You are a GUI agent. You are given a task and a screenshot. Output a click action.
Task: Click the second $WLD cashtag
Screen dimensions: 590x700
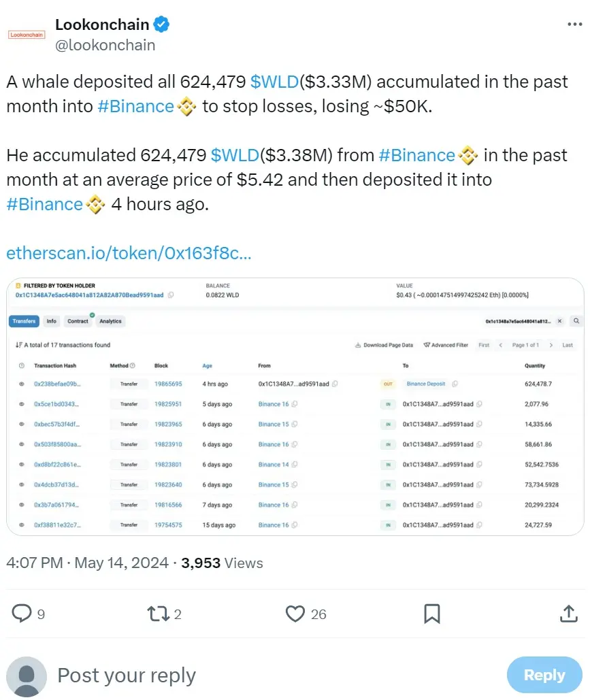pyautogui.click(x=235, y=155)
